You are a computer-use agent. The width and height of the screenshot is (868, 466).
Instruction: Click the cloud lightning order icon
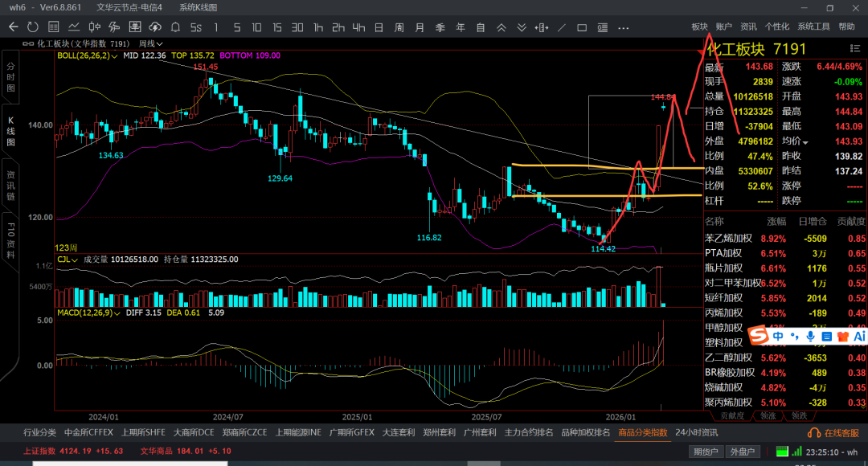click(155, 27)
